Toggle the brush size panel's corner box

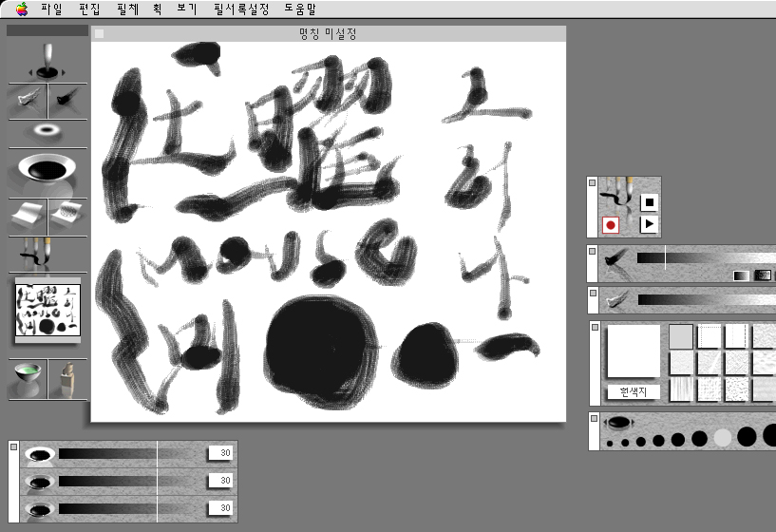(595, 419)
